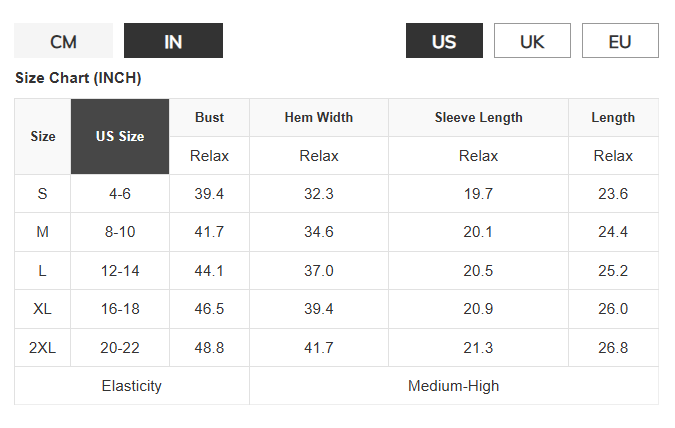
Task: Select the S size row label
Action: (x=43, y=194)
